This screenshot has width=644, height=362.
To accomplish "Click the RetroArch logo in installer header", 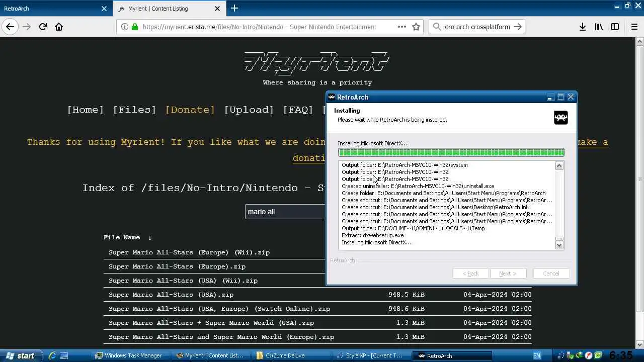I will [x=561, y=118].
